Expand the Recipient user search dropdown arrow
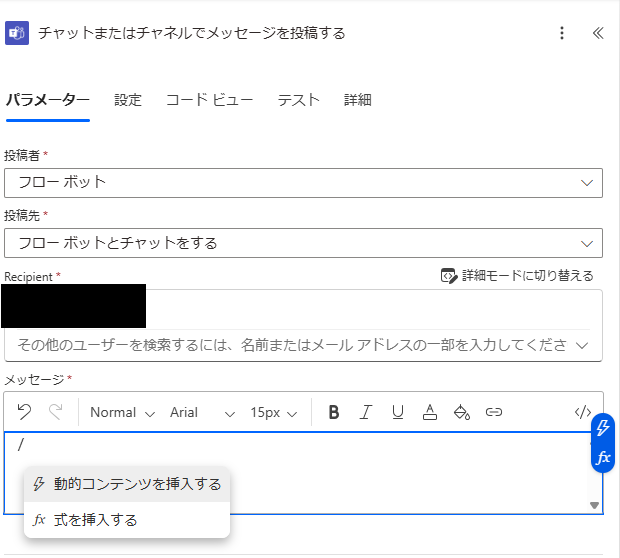620x558 pixels. tap(582, 345)
